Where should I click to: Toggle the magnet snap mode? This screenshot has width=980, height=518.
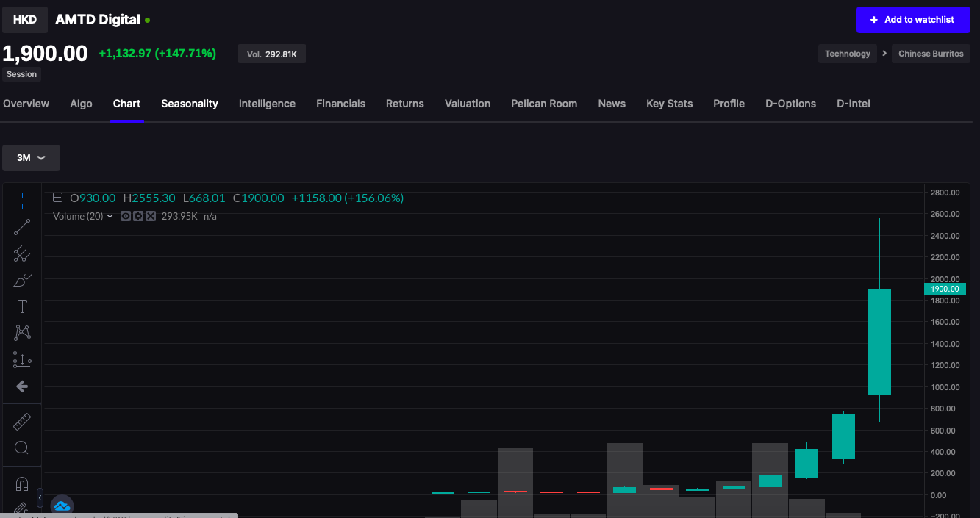pyautogui.click(x=22, y=484)
